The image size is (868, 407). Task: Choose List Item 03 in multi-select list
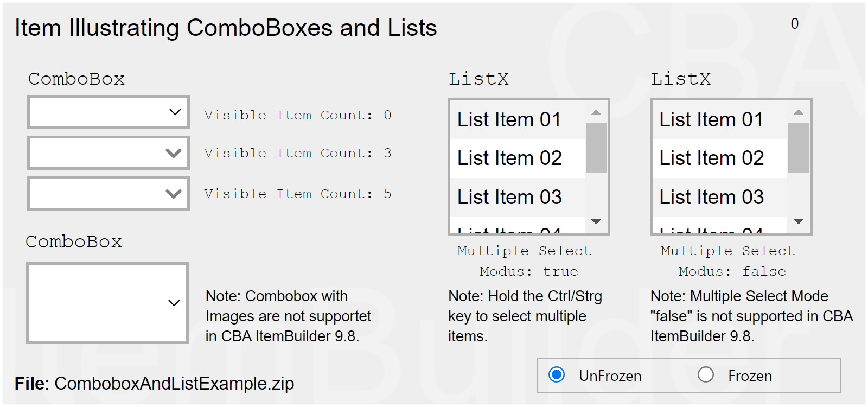click(x=509, y=197)
